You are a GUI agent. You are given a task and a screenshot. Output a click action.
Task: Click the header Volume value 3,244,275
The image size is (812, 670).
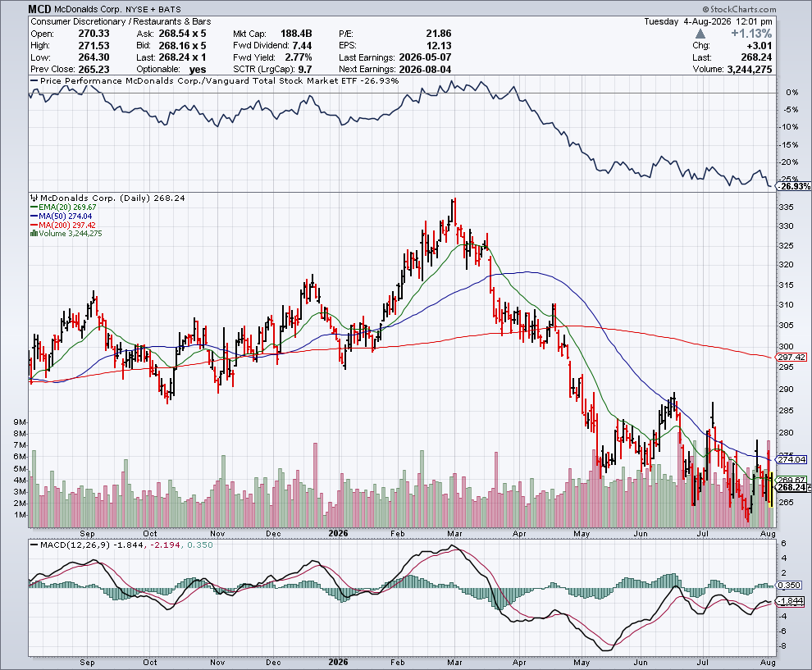750,70
